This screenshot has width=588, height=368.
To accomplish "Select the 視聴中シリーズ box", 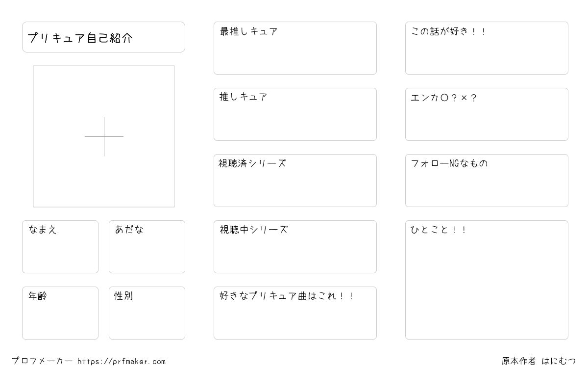I will tap(295, 247).
